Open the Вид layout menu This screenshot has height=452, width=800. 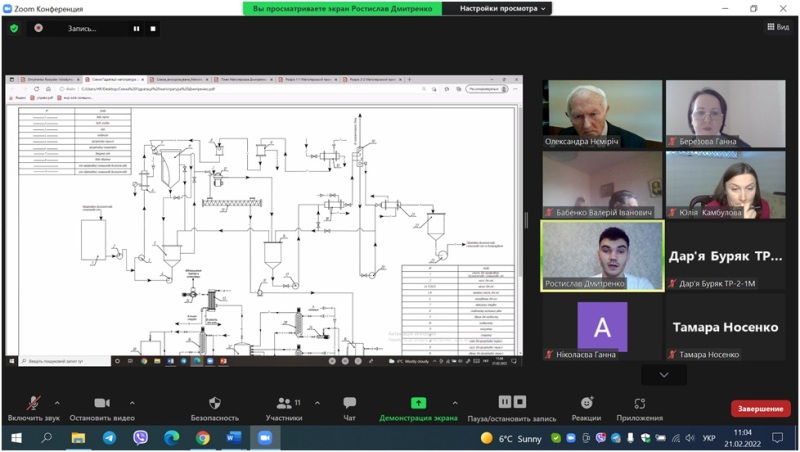pos(778,27)
